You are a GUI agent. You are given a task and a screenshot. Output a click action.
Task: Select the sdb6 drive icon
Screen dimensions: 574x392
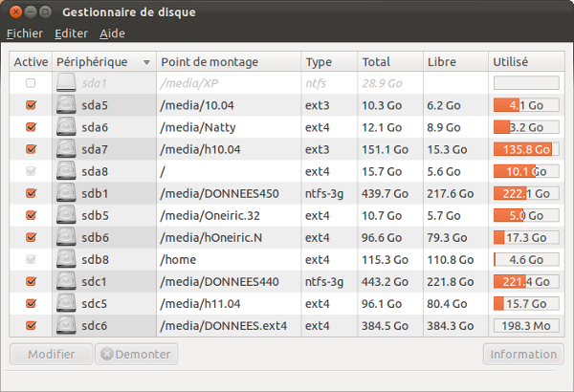(x=66, y=237)
